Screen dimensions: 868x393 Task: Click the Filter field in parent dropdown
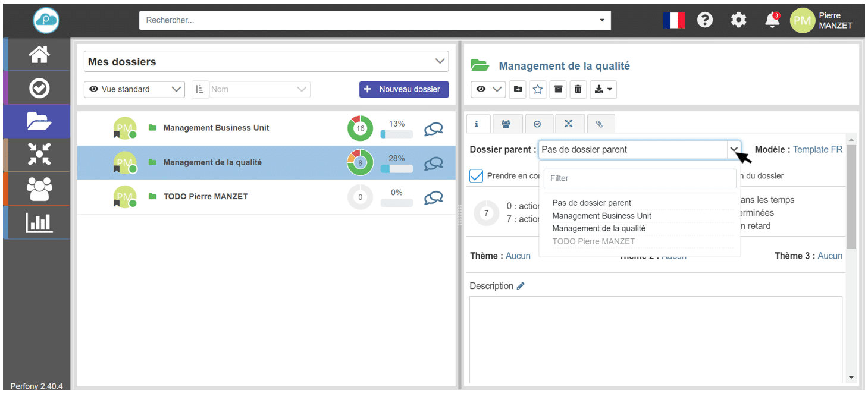coord(640,178)
